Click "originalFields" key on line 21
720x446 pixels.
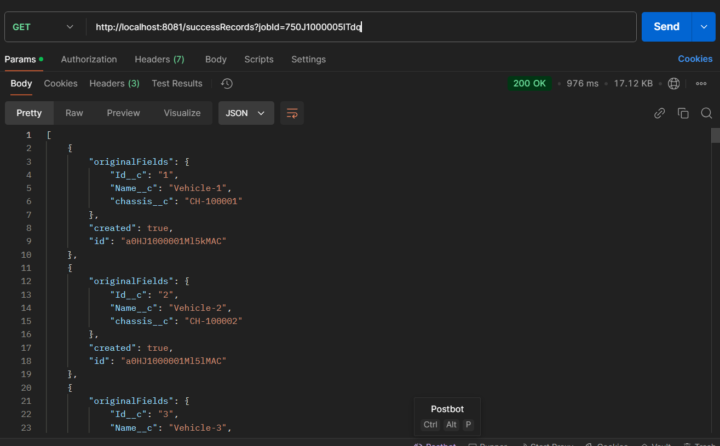click(131, 401)
